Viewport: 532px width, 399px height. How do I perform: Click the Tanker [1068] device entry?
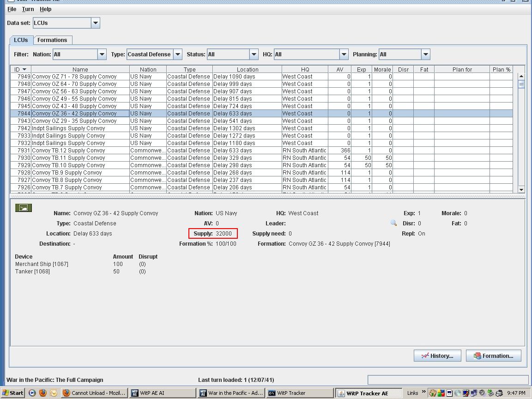coord(32,272)
